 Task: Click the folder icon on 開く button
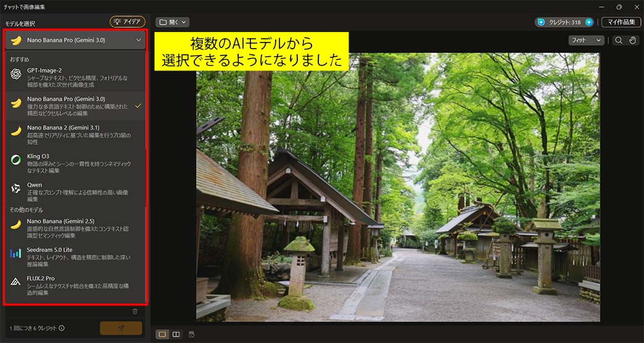pyautogui.click(x=163, y=22)
